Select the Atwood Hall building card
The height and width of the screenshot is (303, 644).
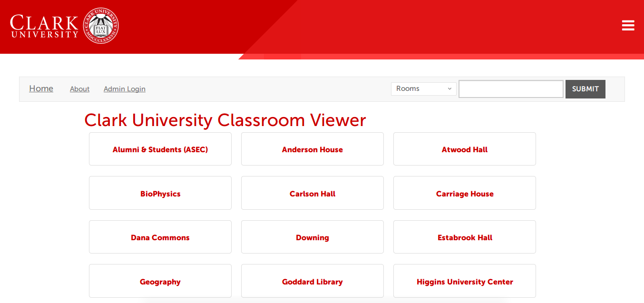coord(465,149)
